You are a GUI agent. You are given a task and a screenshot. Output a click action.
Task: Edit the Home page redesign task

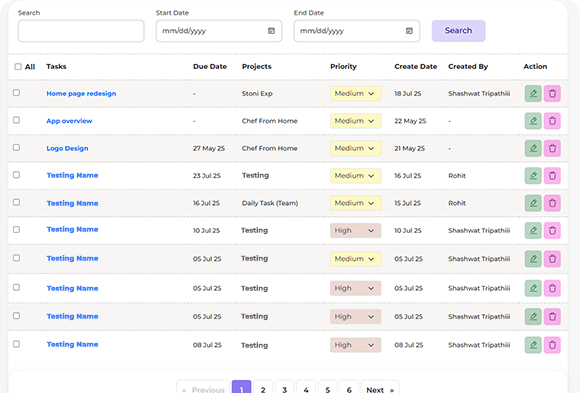point(533,93)
